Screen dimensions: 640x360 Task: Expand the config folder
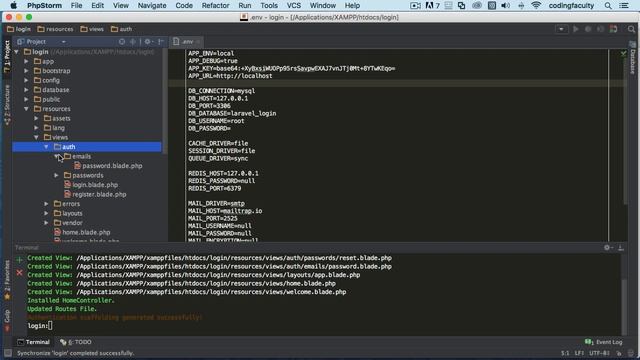click(x=27, y=80)
